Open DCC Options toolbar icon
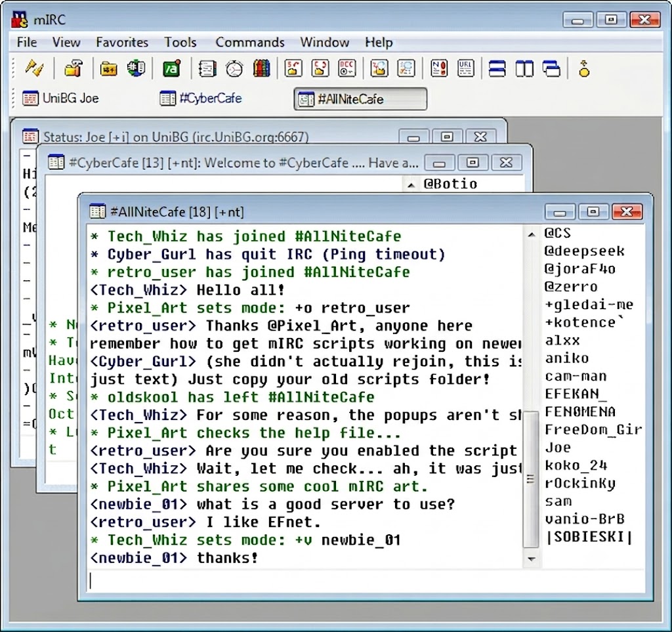672x632 pixels. coord(346,68)
